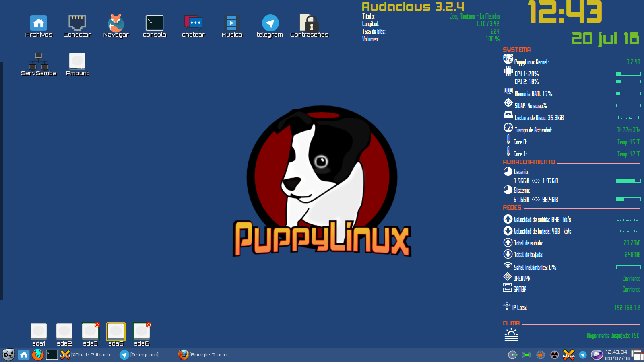The image size is (644, 362).
Task: Click the Telegram tray icon
Action: [x=583, y=355]
